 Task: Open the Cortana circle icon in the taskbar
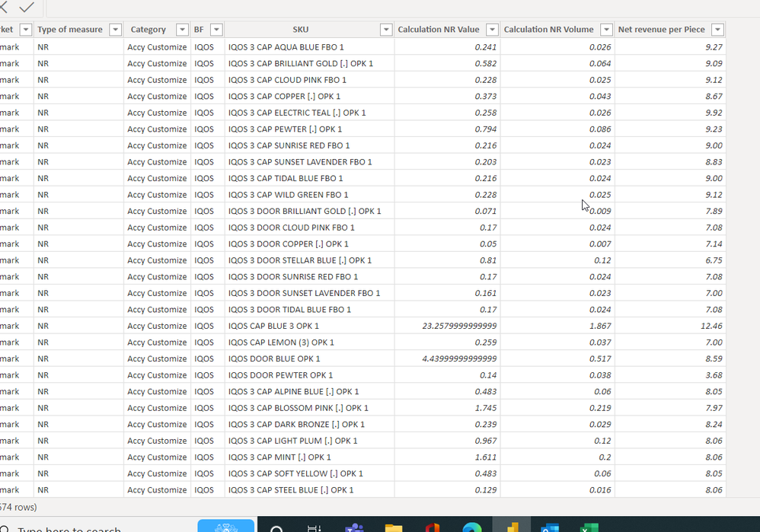[276, 528]
